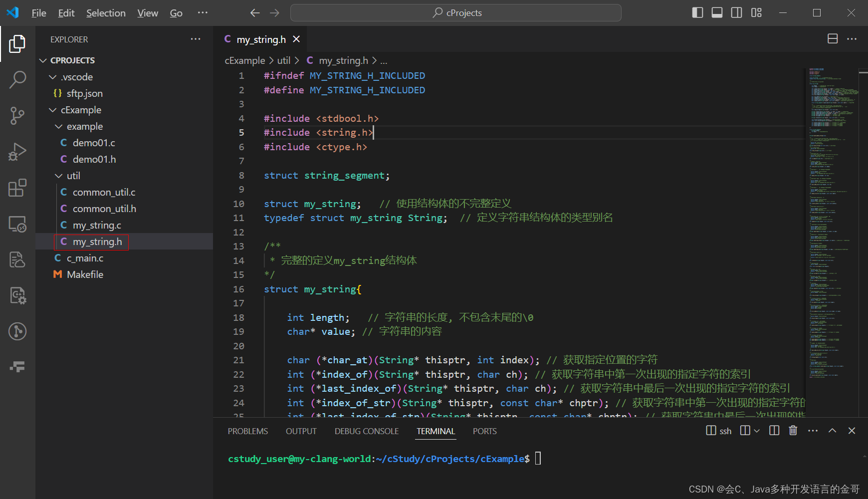Click the Go Back navigation arrow

tap(254, 12)
